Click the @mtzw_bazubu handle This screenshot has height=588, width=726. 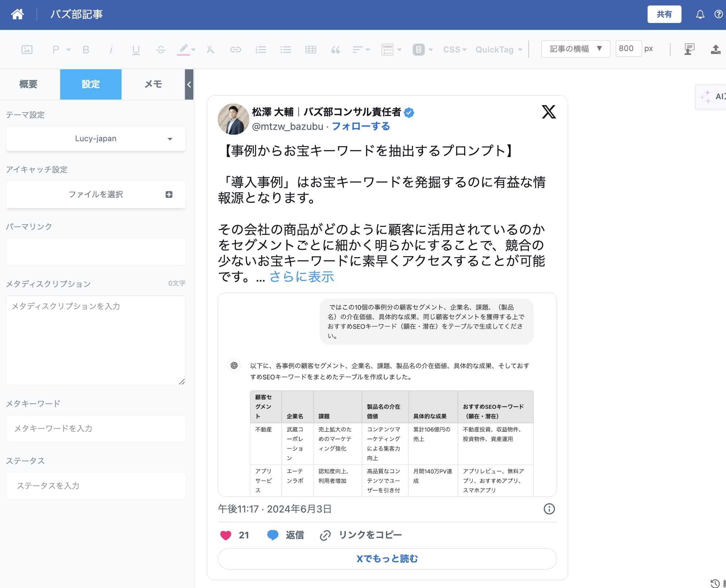click(x=287, y=126)
